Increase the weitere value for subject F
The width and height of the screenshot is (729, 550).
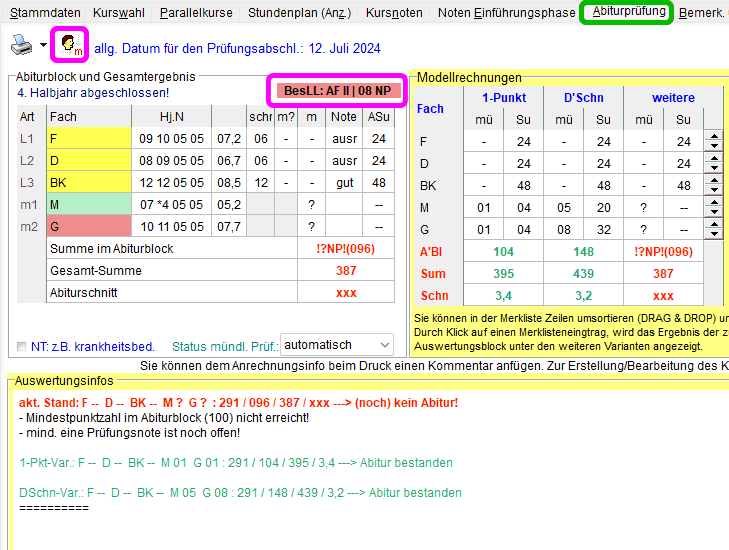(714, 136)
